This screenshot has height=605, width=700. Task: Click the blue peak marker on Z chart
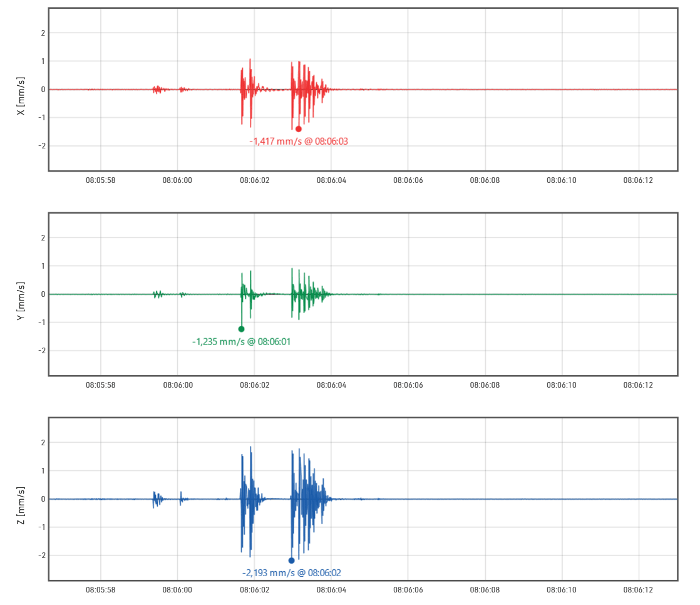coord(291,561)
